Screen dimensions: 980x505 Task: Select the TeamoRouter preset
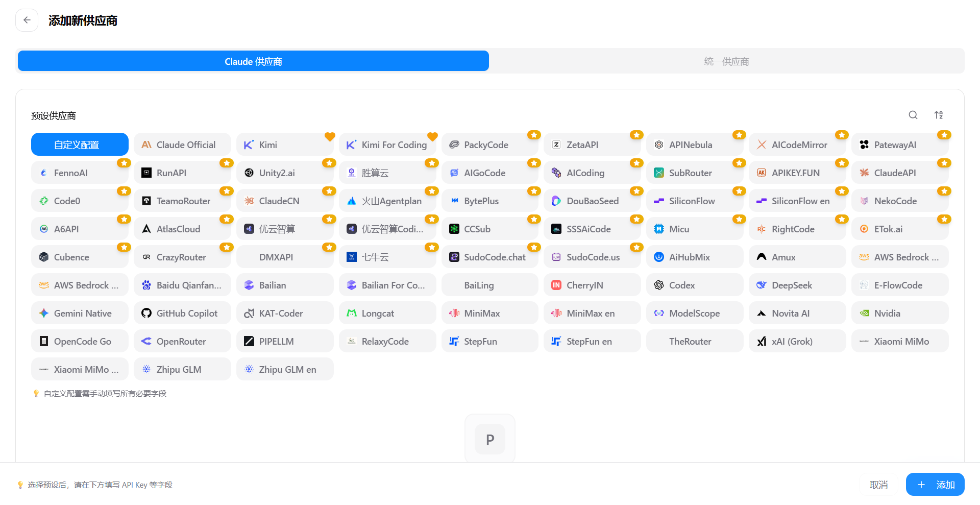tap(182, 201)
